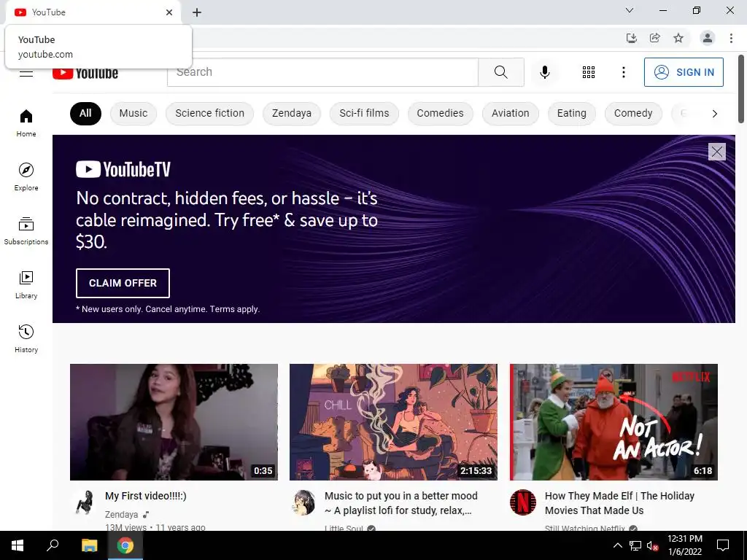Focus the Search input field

point(322,72)
